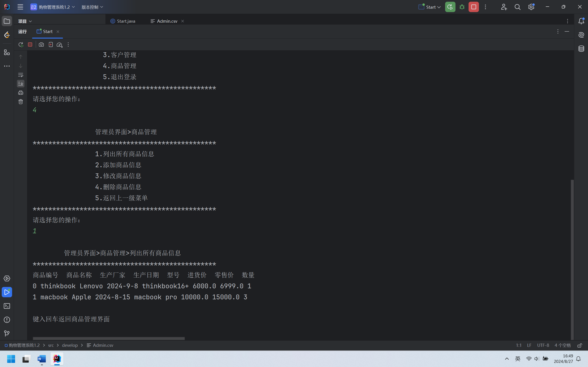The width and height of the screenshot is (588, 367).
Task: Clear console output with trash icon
Action: pyautogui.click(x=21, y=102)
